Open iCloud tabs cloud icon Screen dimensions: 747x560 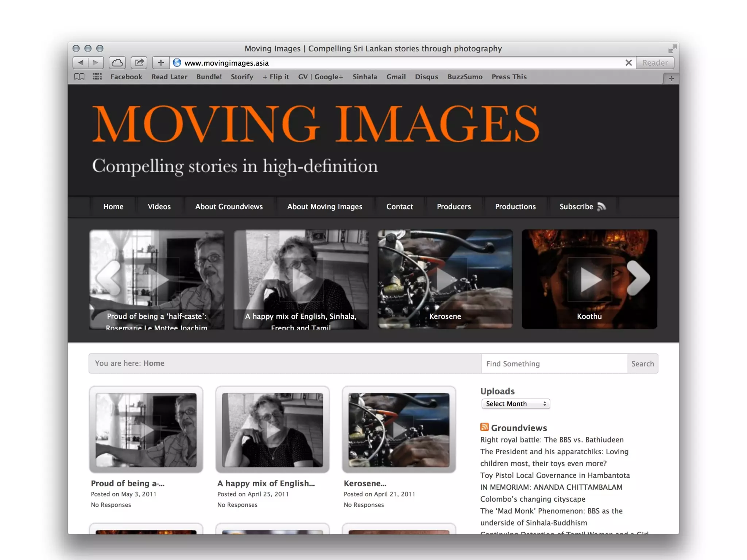117,63
